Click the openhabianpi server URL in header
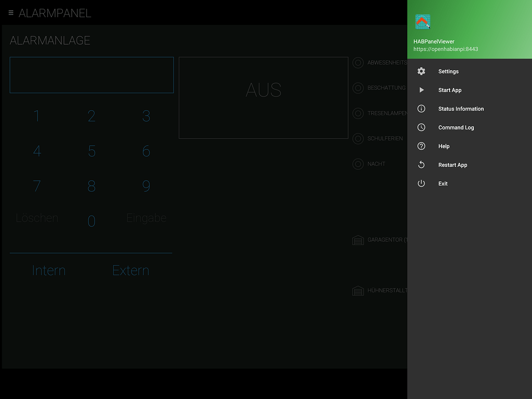 (x=445, y=49)
